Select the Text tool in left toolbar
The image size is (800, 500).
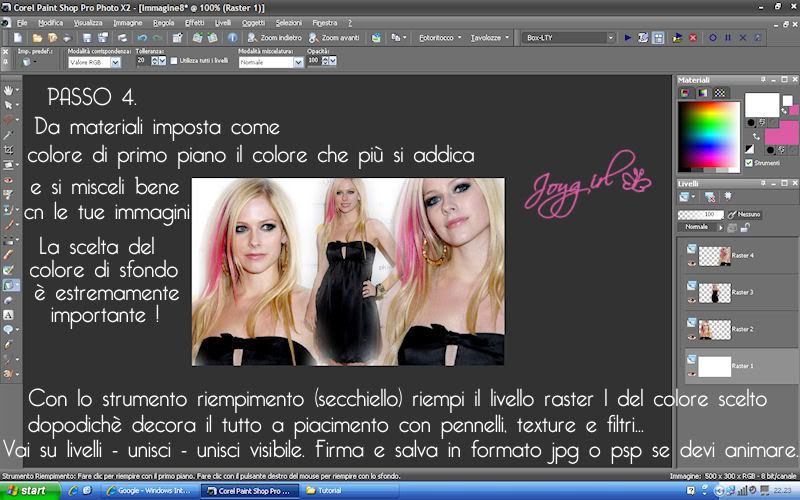tap(8, 315)
